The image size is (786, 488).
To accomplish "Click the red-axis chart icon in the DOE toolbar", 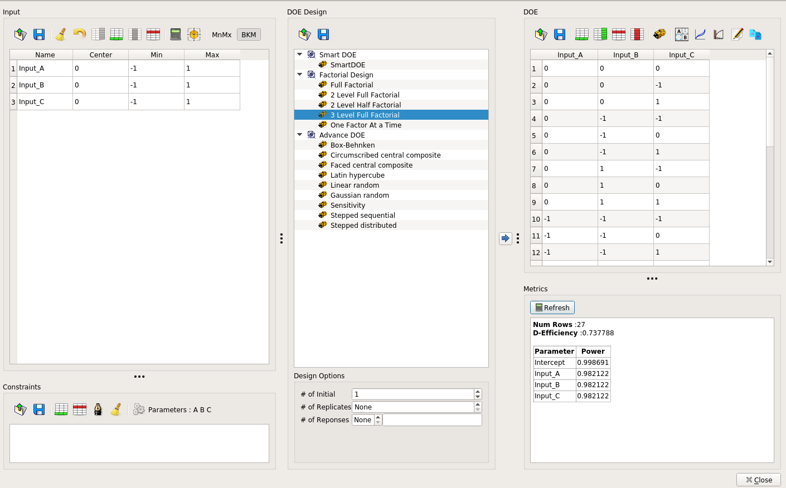I will click(719, 35).
